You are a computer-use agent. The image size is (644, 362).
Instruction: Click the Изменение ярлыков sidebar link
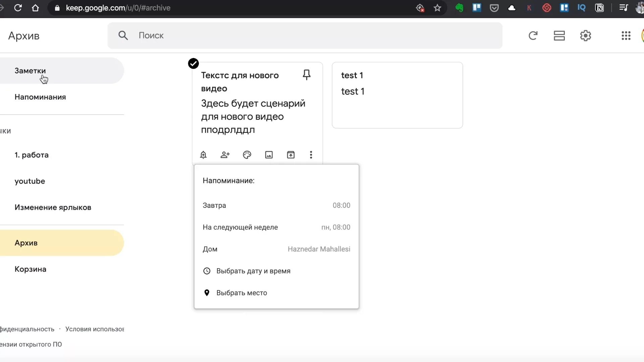[53, 207]
